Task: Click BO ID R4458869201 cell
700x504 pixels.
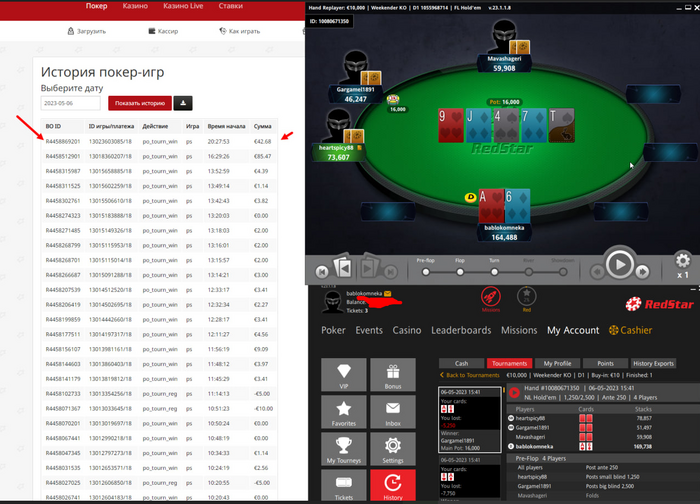Action: click(x=63, y=142)
